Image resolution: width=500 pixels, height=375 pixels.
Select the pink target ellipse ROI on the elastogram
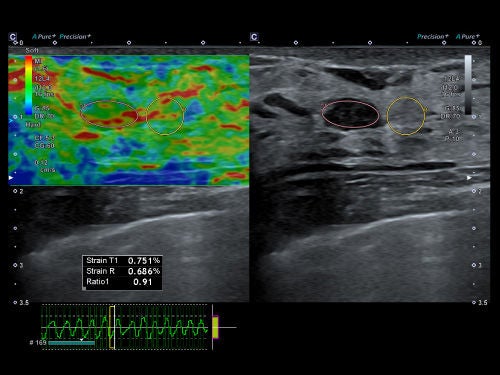(109, 114)
